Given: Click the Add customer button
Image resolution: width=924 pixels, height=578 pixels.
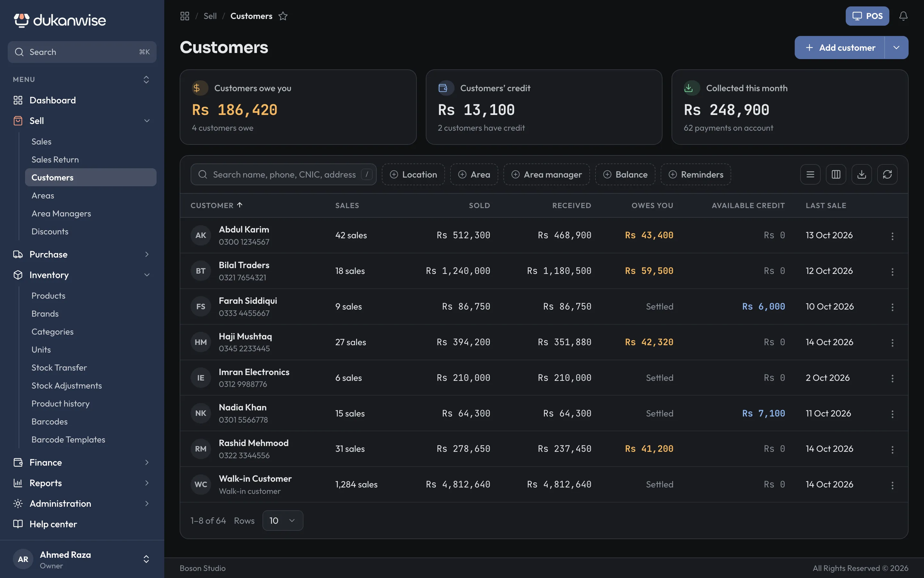Looking at the screenshot, I should 840,48.
